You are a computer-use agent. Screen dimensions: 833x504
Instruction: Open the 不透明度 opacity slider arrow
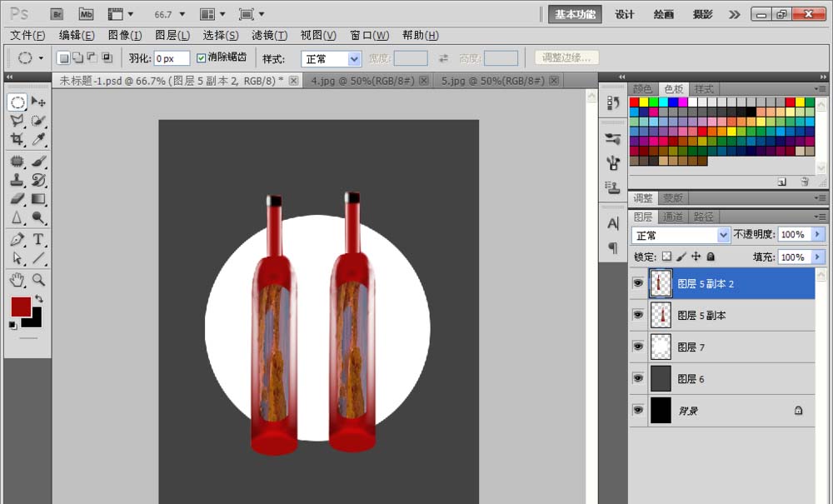(x=818, y=234)
